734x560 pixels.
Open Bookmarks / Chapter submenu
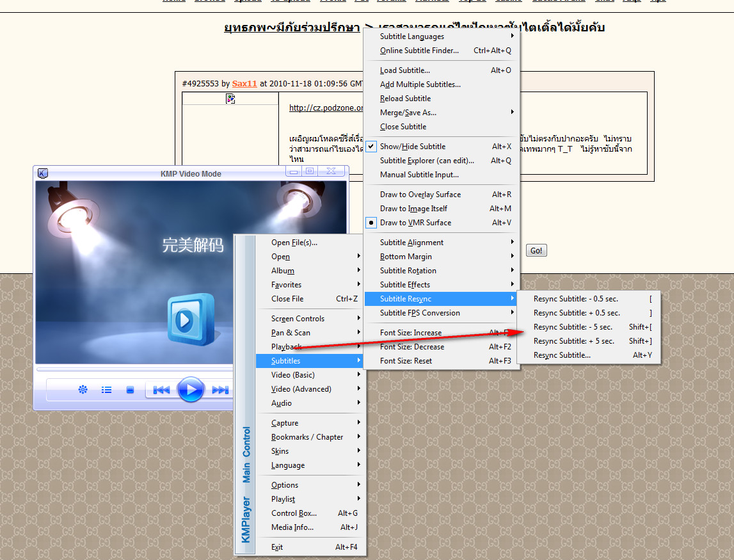click(x=310, y=437)
